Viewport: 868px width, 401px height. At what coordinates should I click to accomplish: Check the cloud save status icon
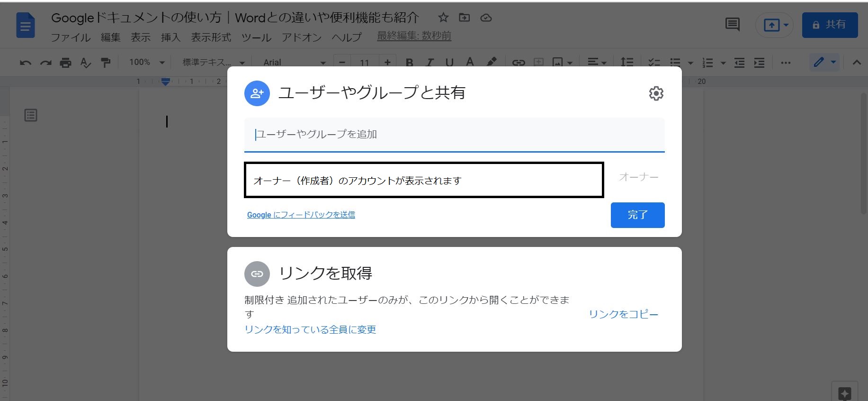[x=486, y=18]
